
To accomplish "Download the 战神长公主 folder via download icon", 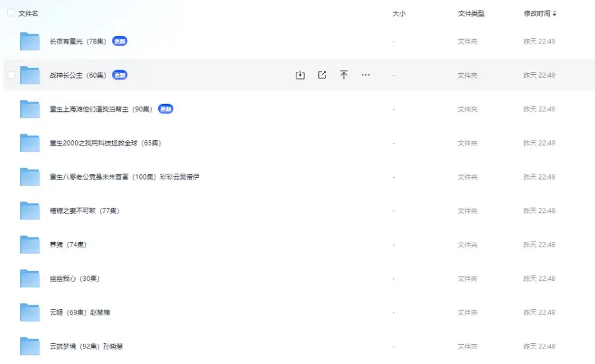I will coord(300,75).
